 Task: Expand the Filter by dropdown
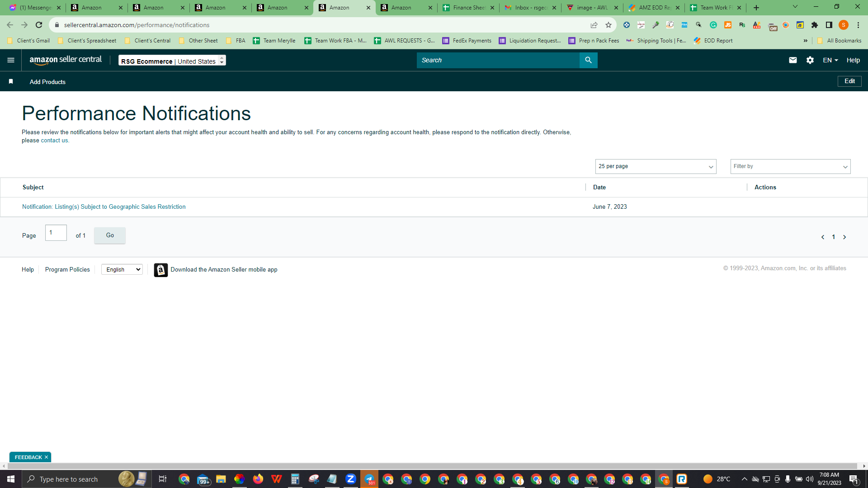790,166
